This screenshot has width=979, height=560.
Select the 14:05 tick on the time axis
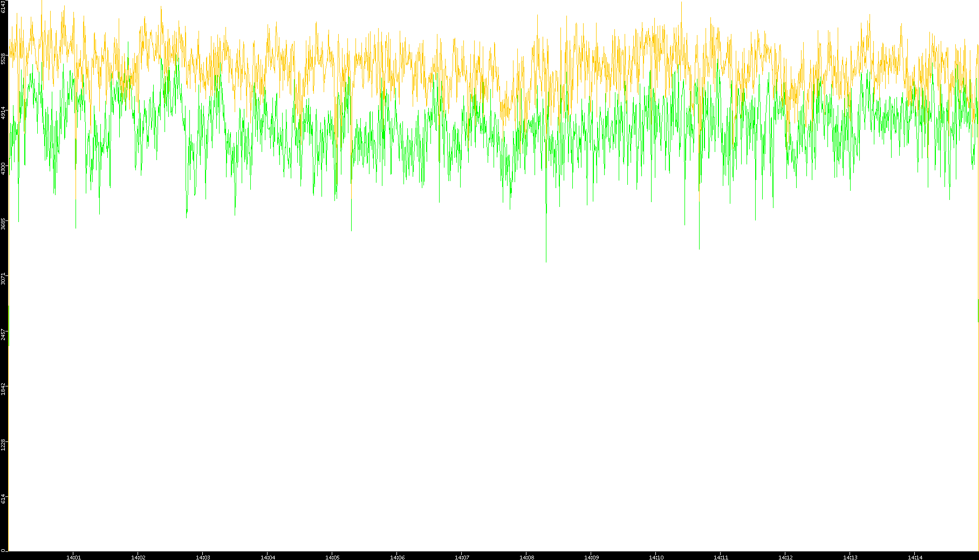332,557
